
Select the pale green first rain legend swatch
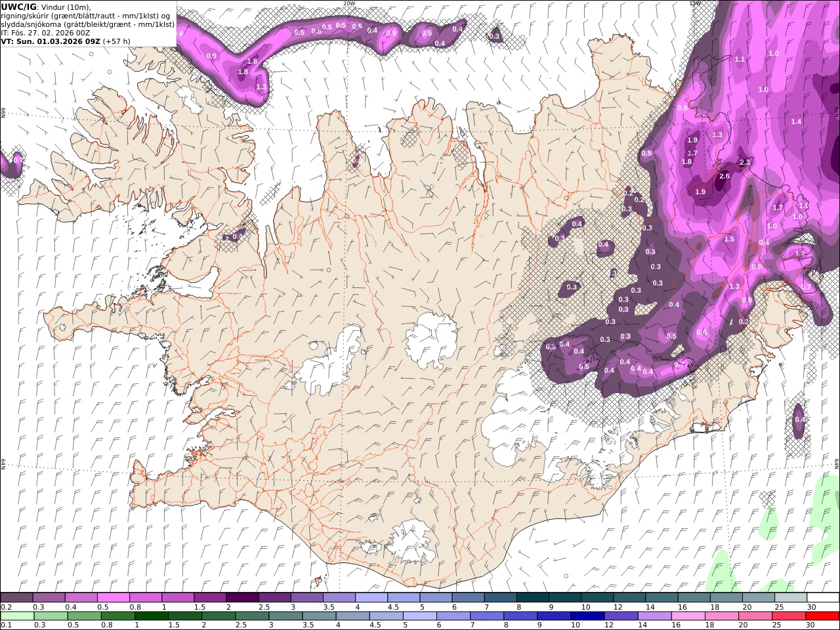tap(17, 616)
